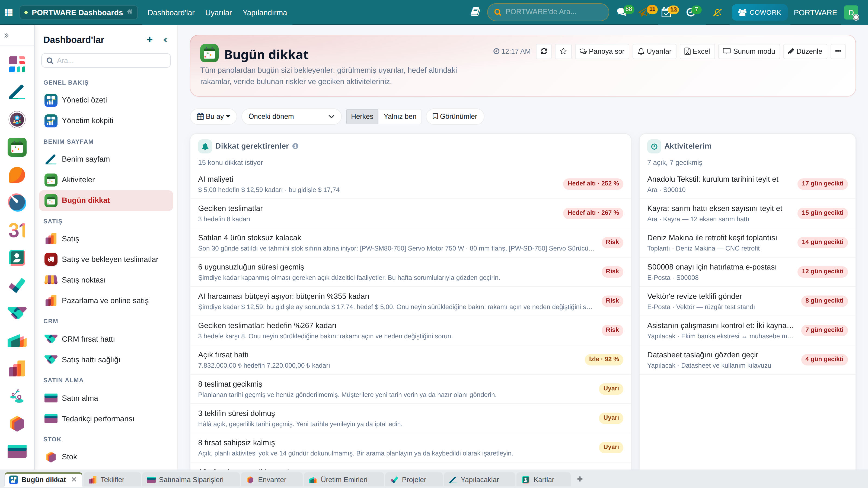The width and height of the screenshot is (868, 488).
Task: Star the Bugün dikkat dashboard as favorite
Action: 563,51
